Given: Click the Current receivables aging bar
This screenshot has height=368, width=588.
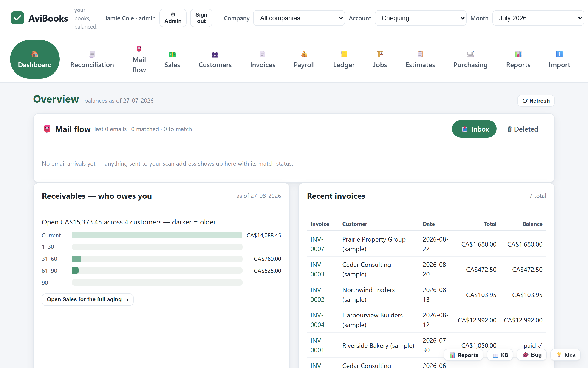Looking at the screenshot, I should click(157, 235).
